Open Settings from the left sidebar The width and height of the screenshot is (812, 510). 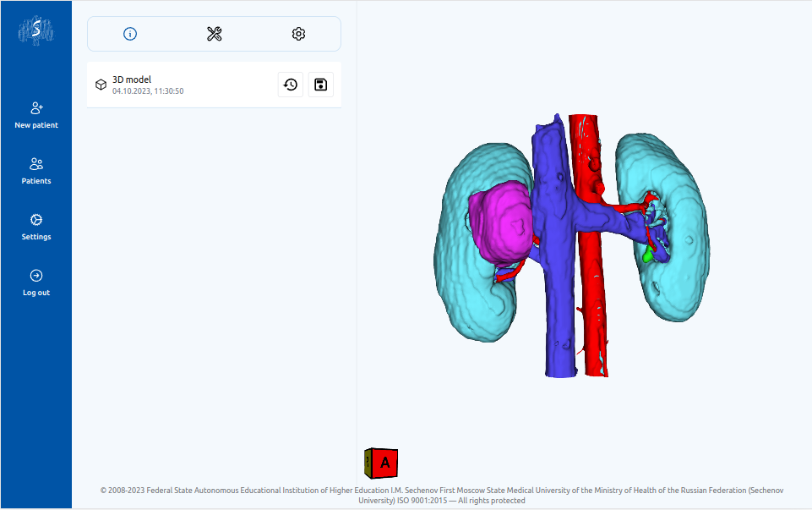36,220
